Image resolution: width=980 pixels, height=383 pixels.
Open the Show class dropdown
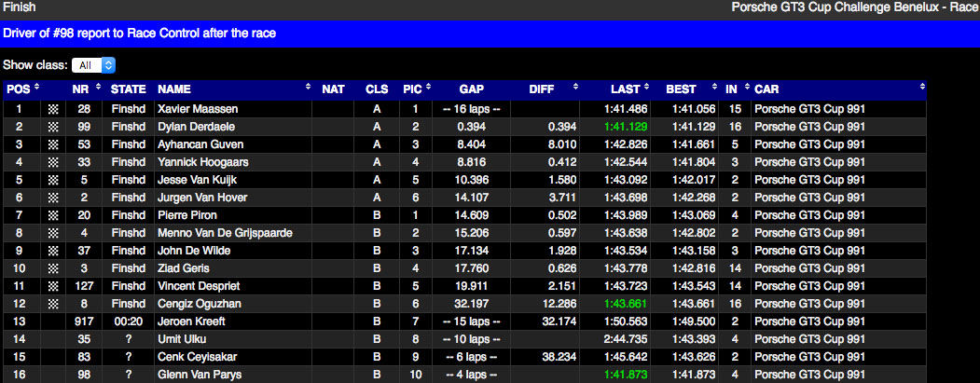tap(95, 65)
